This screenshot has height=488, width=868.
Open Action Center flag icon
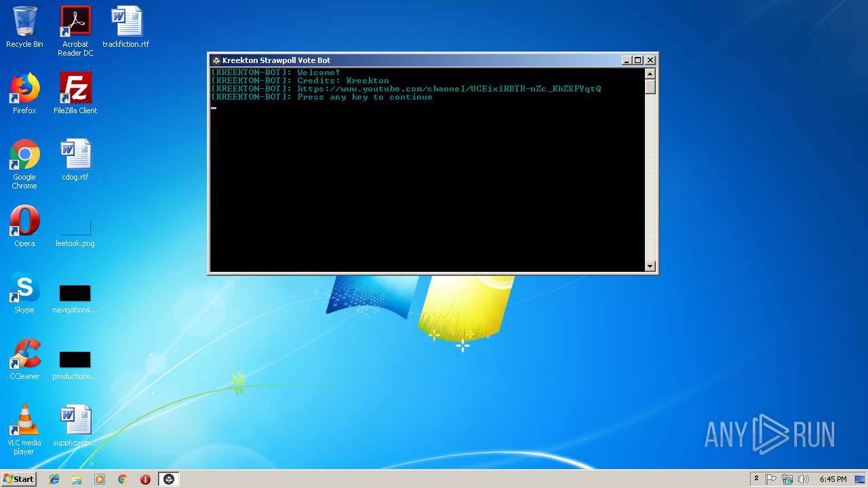tap(771, 479)
